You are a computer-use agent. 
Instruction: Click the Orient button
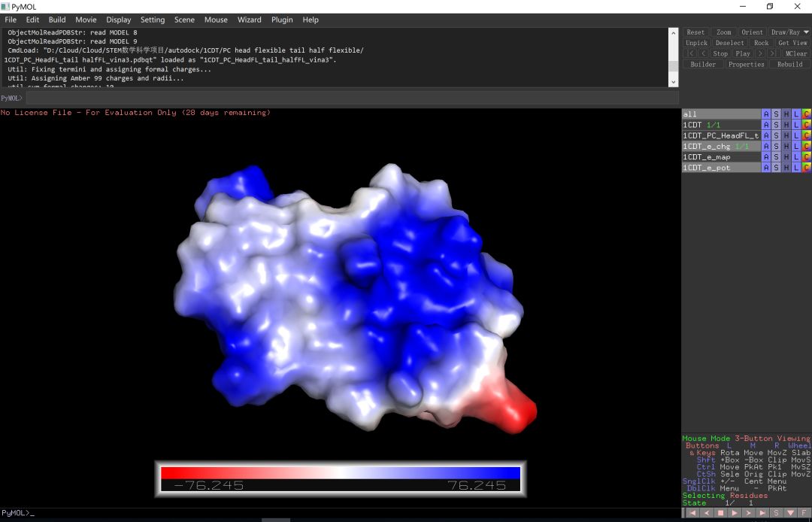(752, 32)
